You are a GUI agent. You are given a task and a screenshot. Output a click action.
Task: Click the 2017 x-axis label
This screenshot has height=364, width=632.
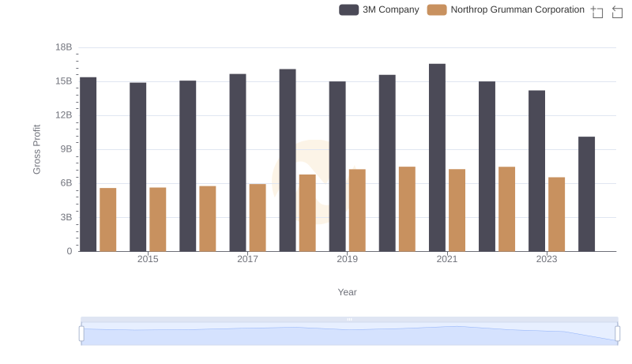247,259
